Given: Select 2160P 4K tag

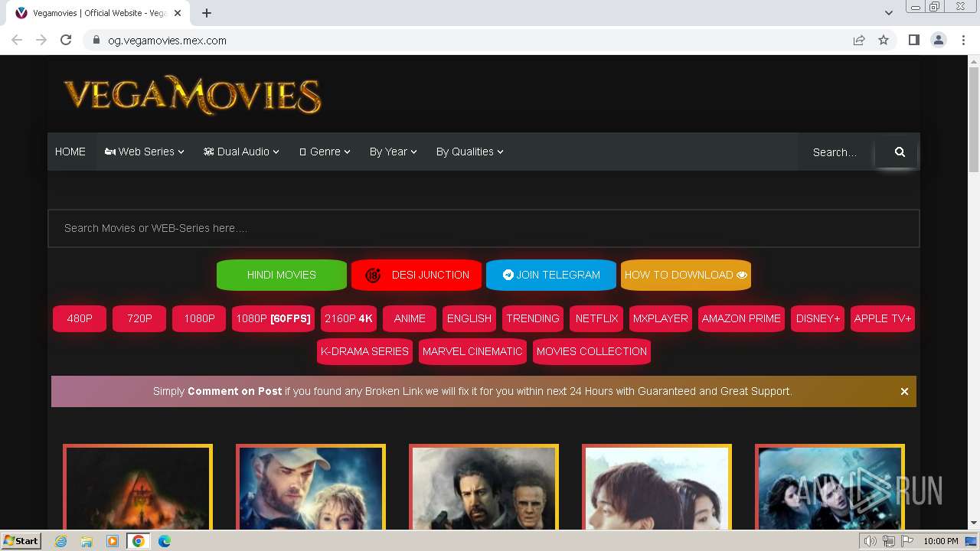Looking at the screenshot, I should tap(348, 318).
